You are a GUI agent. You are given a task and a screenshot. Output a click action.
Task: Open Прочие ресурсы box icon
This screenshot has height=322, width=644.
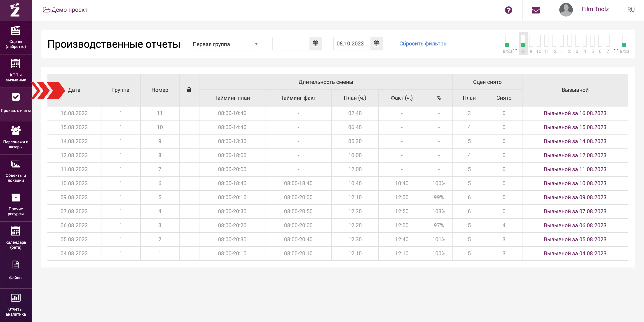16,198
